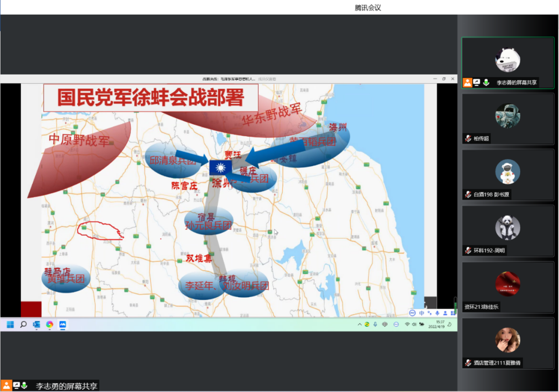Open Tencent Meeting icon on shared taskbar
This screenshot has height=392, width=559.
pyautogui.click(x=63, y=325)
